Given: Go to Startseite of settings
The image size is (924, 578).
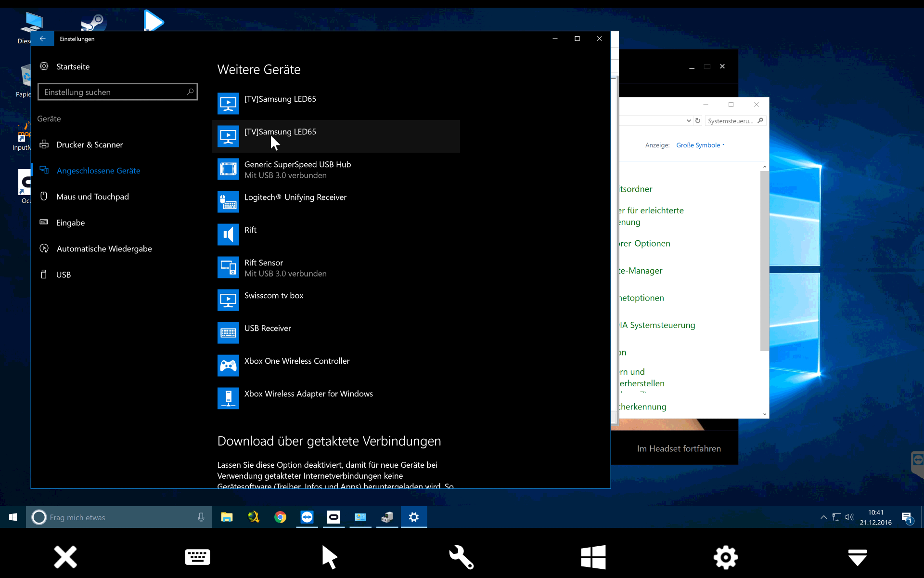Looking at the screenshot, I should coord(73,66).
